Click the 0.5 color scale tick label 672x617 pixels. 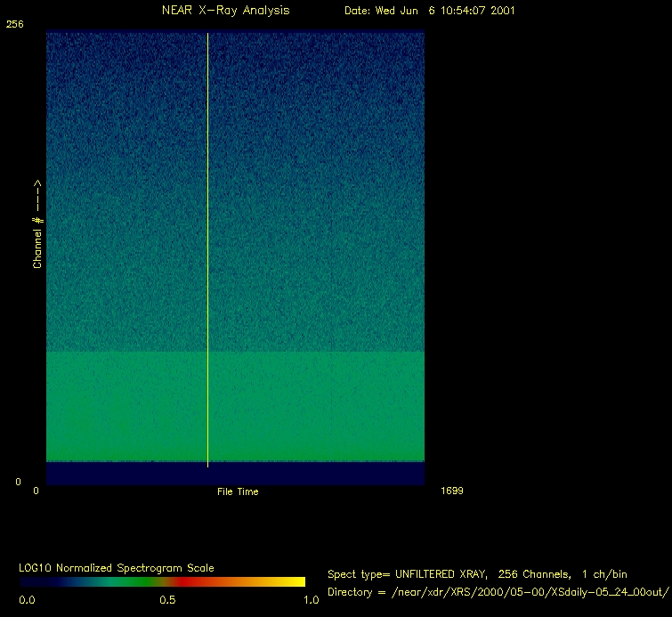(x=167, y=600)
